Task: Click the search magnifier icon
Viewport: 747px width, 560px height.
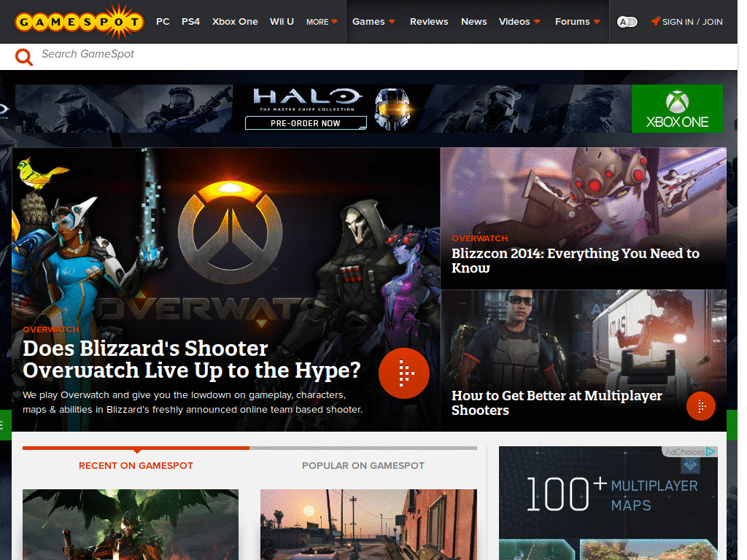Action: (x=23, y=56)
